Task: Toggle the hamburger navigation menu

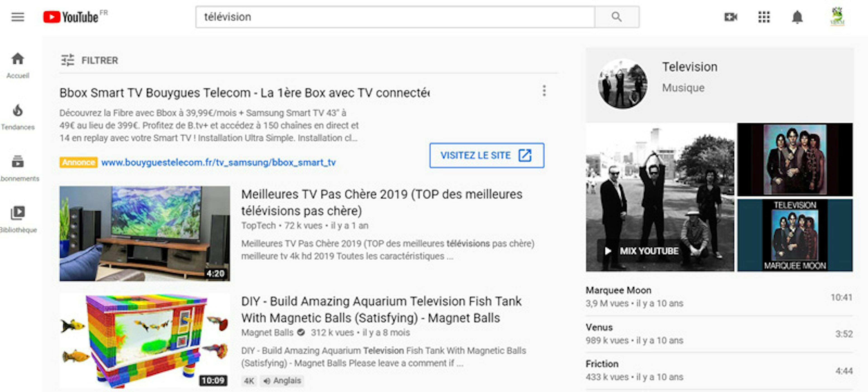Action: coord(18,17)
